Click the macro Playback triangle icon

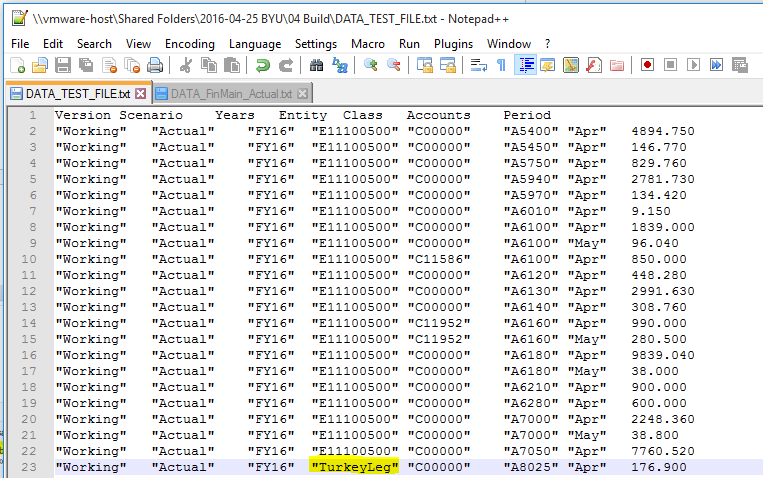[693, 65]
